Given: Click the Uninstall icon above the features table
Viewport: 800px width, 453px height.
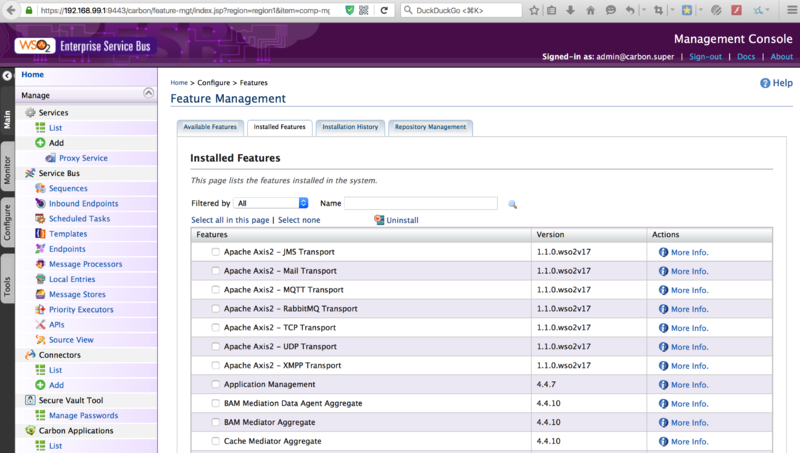Looking at the screenshot, I should pyautogui.click(x=379, y=220).
